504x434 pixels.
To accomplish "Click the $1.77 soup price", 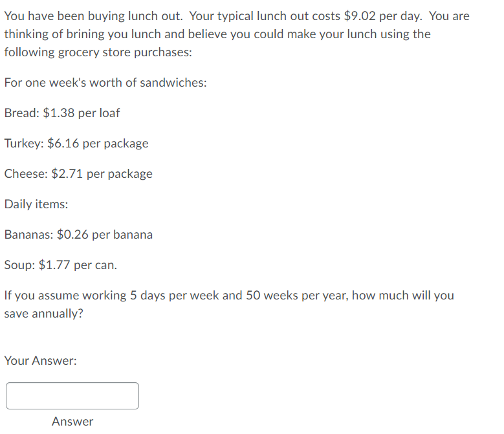I will tap(54, 265).
